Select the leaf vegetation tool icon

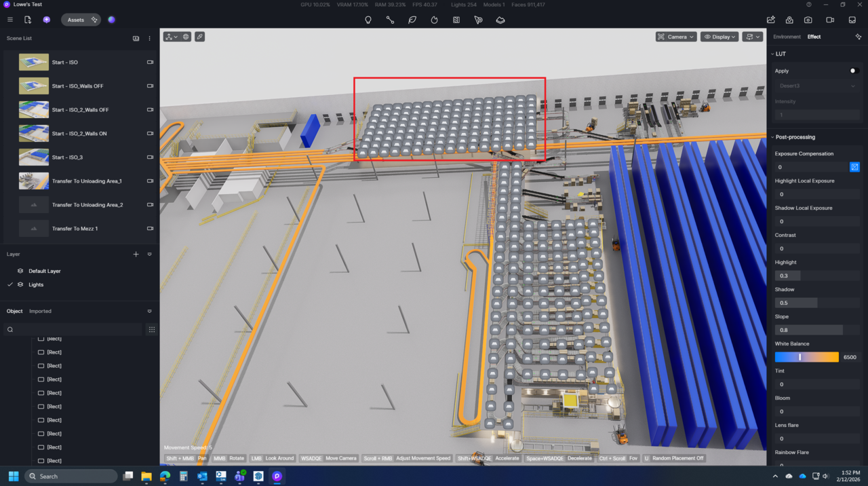click(412, 20)
